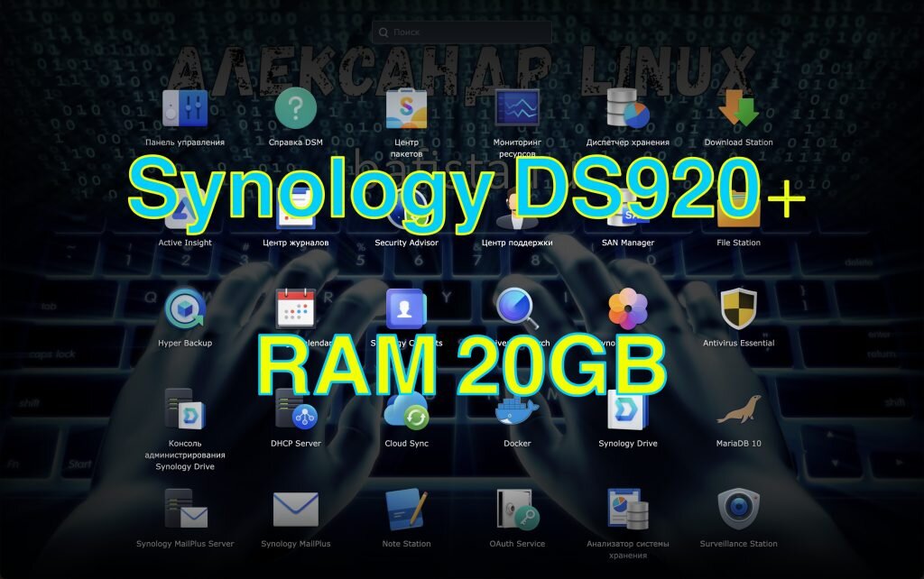The image size is (924, 579).
Task: Open Synology MailPlus mail client
Action: (x=296, y=510)
